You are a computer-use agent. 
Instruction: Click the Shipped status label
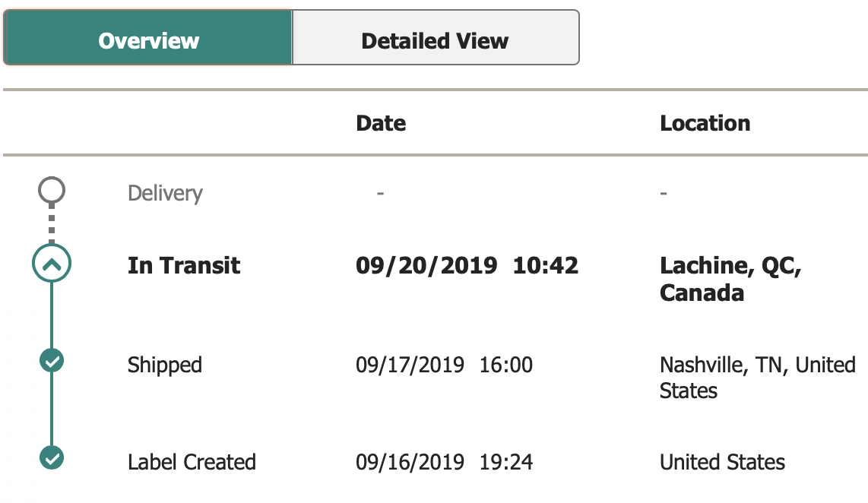165,365
